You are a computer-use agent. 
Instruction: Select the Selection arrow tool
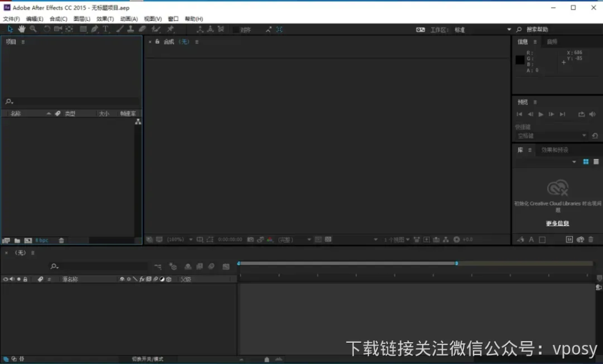pyautogui.click(x=11, y=29)
